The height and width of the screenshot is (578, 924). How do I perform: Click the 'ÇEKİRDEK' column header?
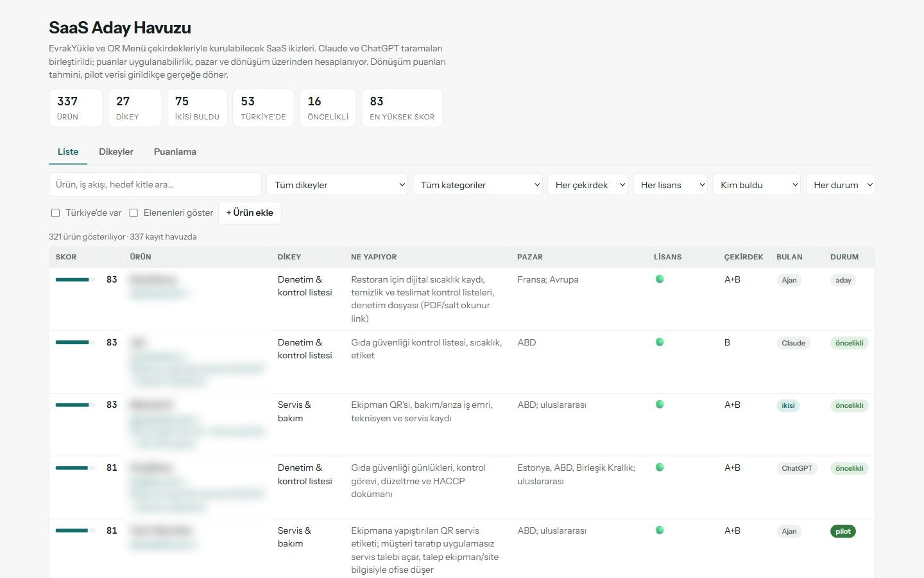[744, 257]
